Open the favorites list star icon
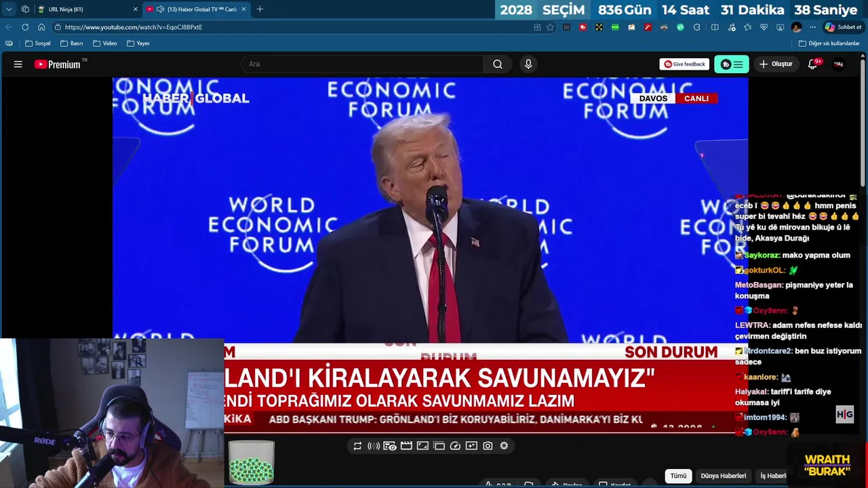Image resolution: width=868 pixels, height=488 pixels. tap(747, 27)
